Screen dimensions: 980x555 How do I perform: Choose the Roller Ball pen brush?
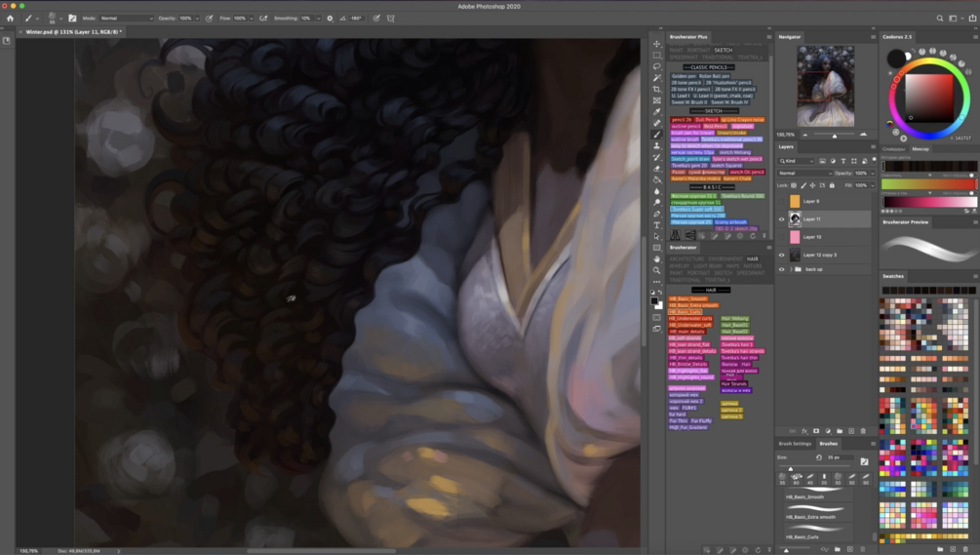click(x=715, y=76)
